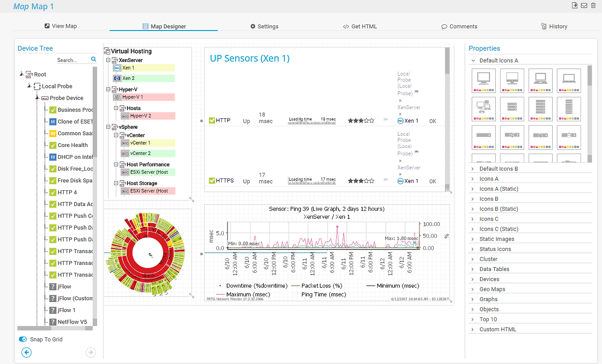Image resolution: width=602 pixels, height=364 pixels.
Task: Click the back arrow below Snap To Grid
Action: coord(27,352)
